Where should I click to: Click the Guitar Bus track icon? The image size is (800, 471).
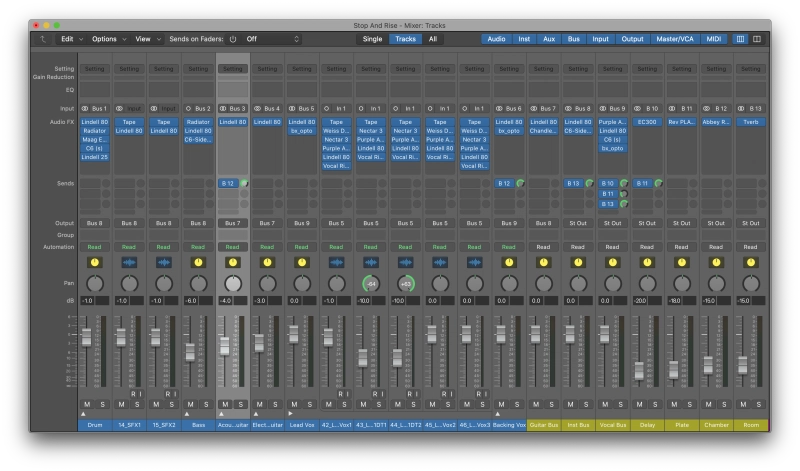(x=543, y=262)
